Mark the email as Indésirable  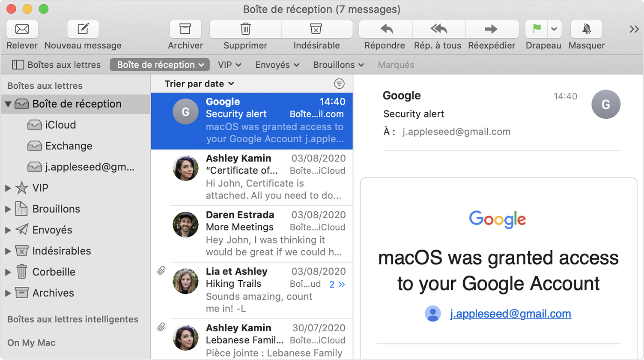317,29
